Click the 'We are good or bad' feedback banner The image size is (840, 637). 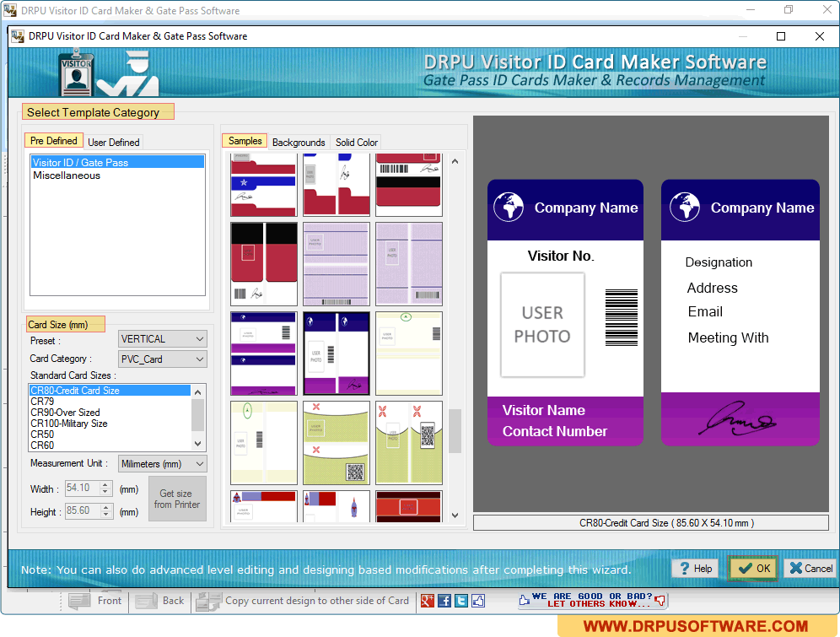(592, 600)
